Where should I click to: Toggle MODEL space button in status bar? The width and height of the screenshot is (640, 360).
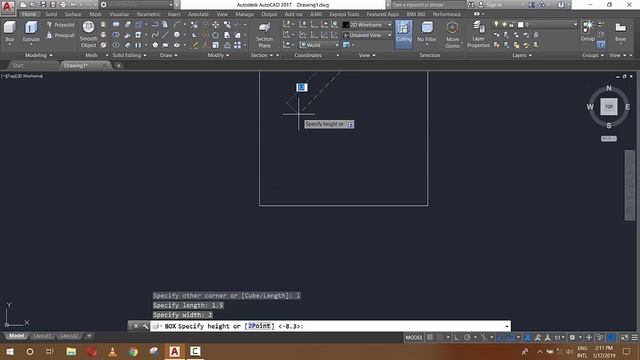tap(413, 338)
